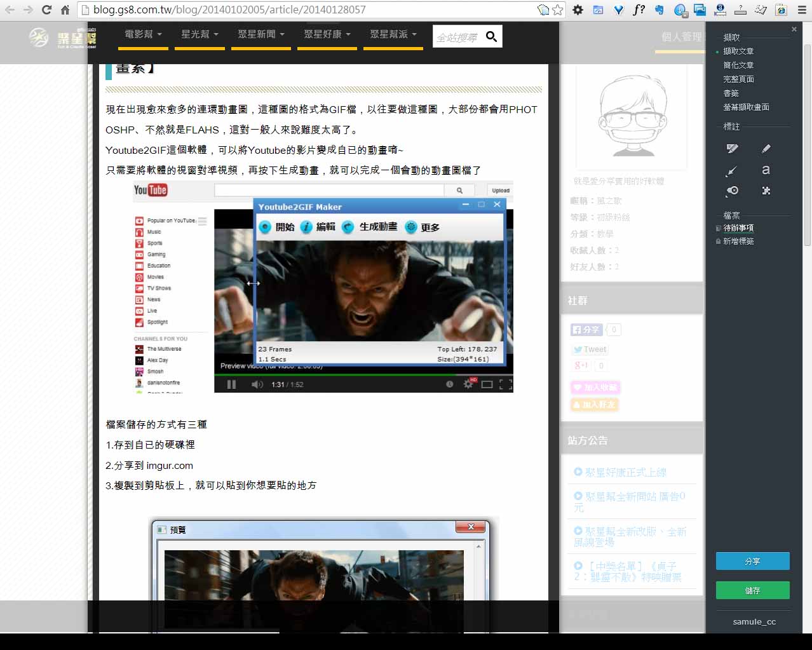Viewport: 812px width, 650px height.
Task: Select the stamp annotation tool
Action: [x=732, y=191]
